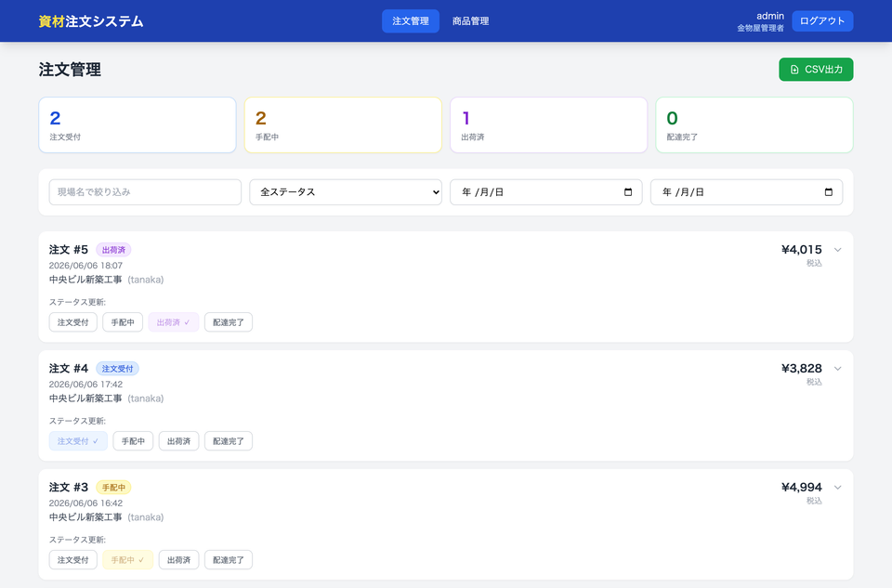Set order #3 status to 出荷済

click(x=178, y=560)
